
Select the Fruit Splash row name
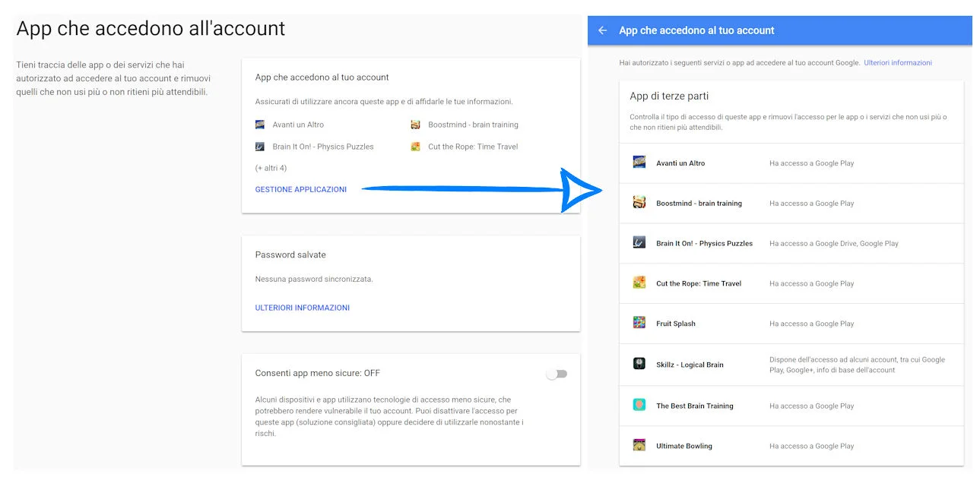coord(676,324)
